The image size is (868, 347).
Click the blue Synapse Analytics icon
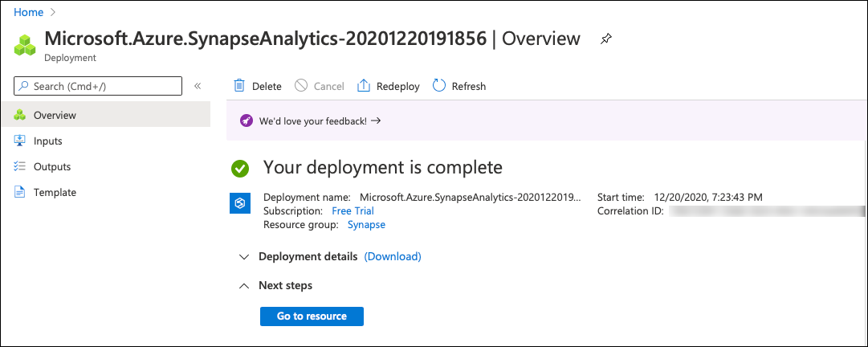tap(240, 203)
